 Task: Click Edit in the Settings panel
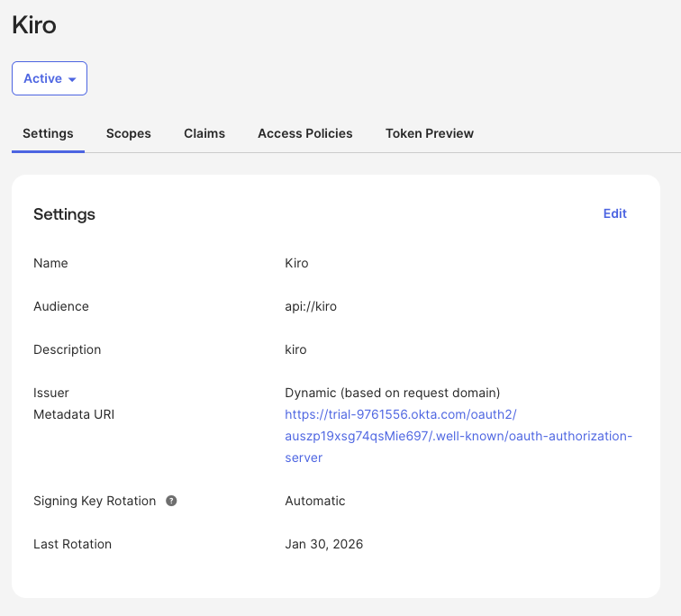click(615, 213)
